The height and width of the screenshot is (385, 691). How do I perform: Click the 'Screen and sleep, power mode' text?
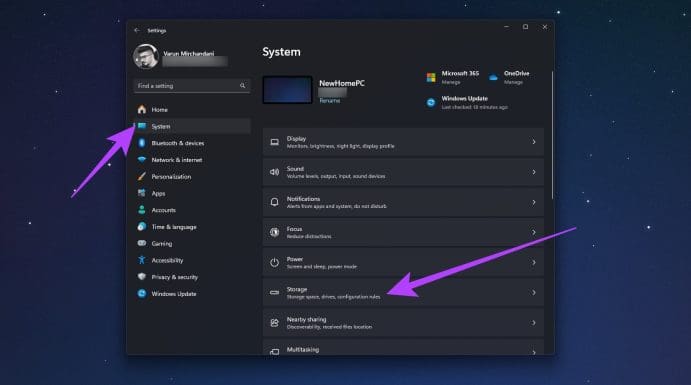[x=322, y=267]
